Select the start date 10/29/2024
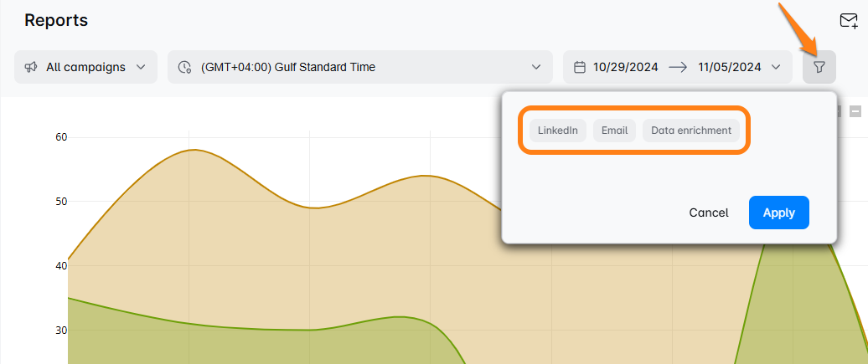868x364 pixels. point(625,67)
